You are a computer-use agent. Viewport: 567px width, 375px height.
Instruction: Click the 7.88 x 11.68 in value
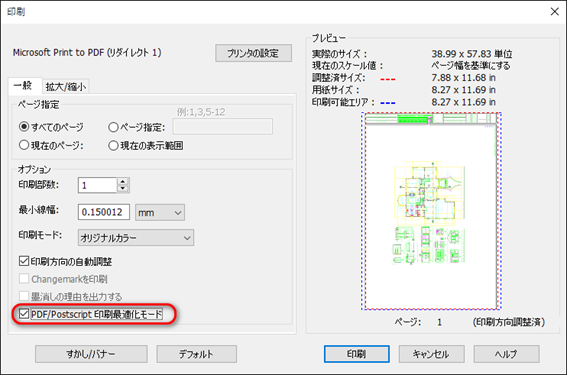463,78
